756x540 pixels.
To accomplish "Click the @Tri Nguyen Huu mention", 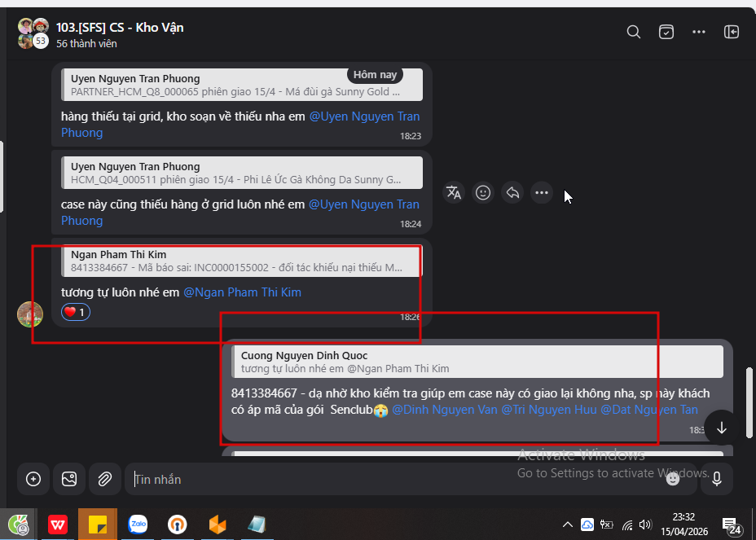I will [549, 410].
